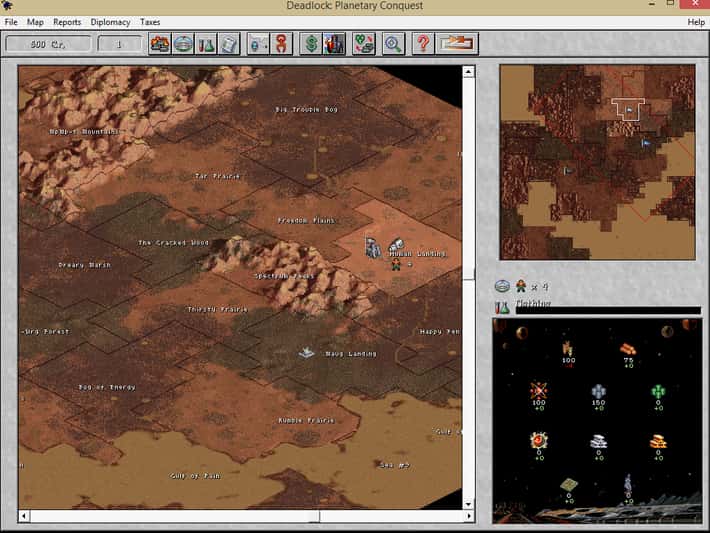This screenshot has width=710, height=533.
Task: Click the research flasks icon in the side panel
Action: [x=502, y=307]
